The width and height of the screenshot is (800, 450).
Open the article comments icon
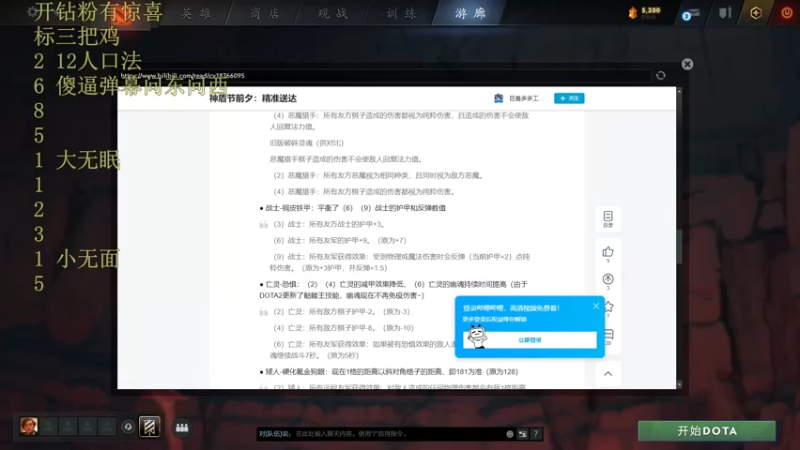pos(609,336)
